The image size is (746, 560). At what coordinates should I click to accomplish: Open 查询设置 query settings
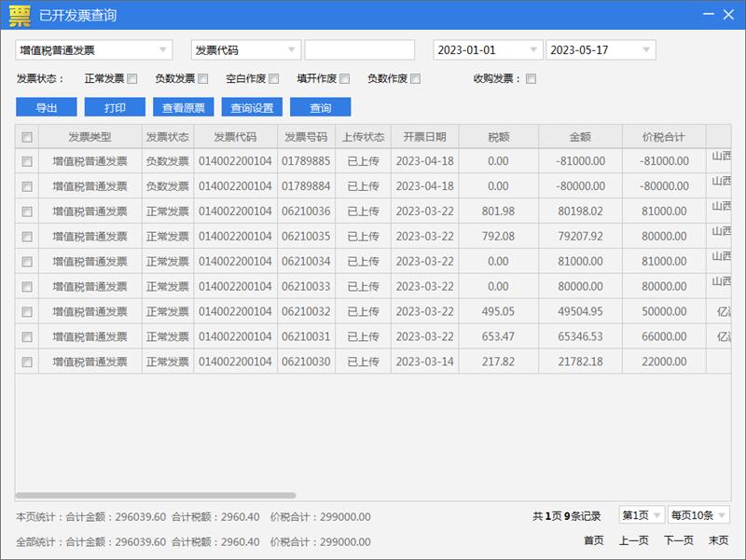click(252, 108)
